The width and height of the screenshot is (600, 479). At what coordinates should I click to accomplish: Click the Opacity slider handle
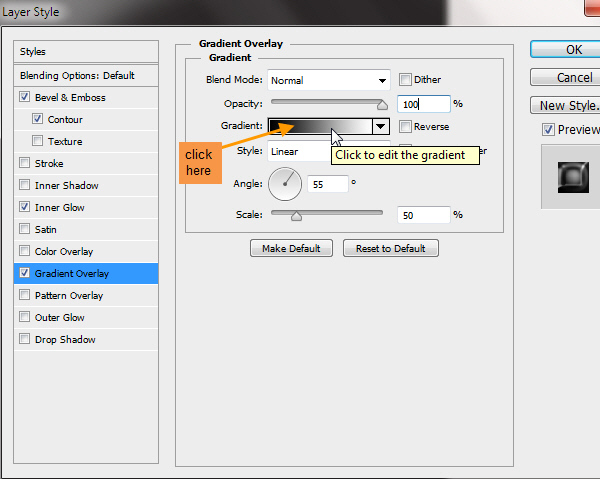pyautogui.click(x=382, y=103)
